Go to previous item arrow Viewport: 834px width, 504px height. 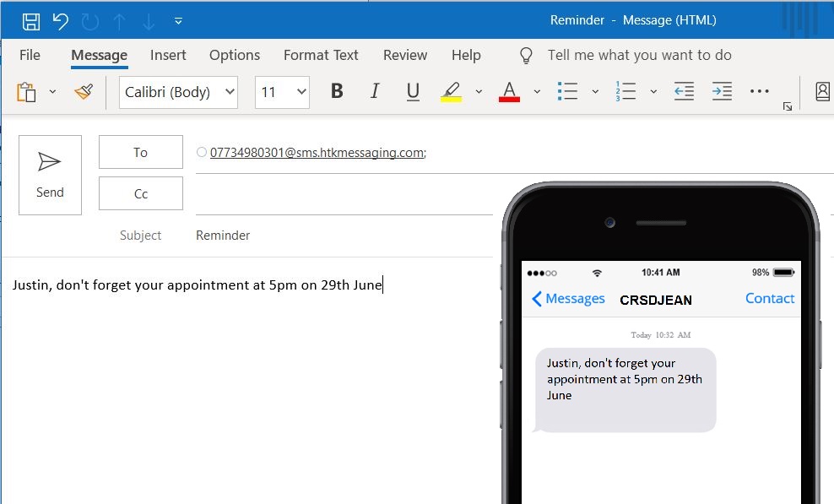coord(120,21)
